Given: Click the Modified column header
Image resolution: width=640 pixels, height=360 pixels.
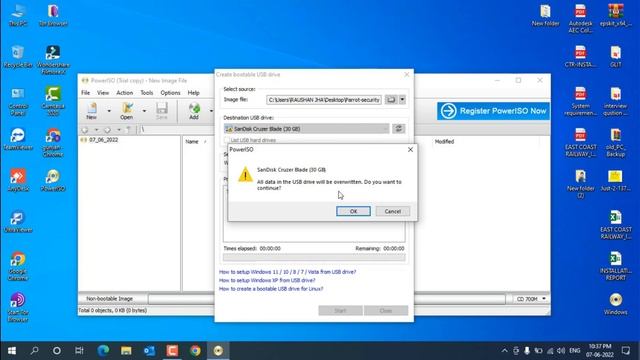Looking at the screenshot, I should click(x=444, y=142).
